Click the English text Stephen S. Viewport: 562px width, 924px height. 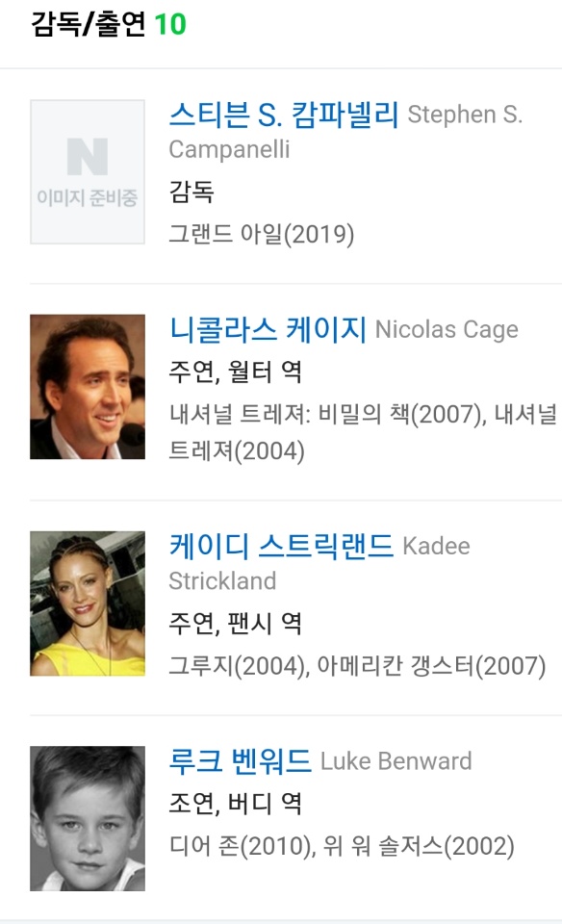coord(465,115)
